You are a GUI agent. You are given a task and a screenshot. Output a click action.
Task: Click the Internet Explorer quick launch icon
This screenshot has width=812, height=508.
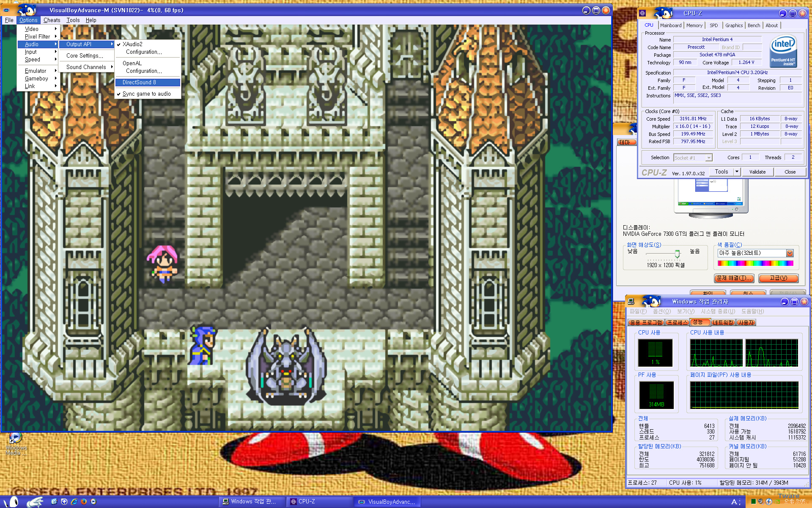pyautogui.click(x=74, y=501)
